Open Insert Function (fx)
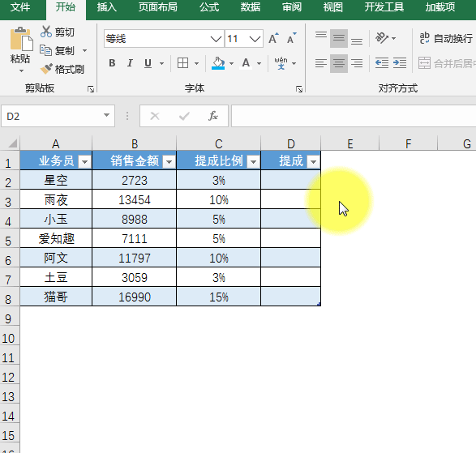The height and width of the screenshot is (453, 476). pyautogui.click(x=213, y=116)
